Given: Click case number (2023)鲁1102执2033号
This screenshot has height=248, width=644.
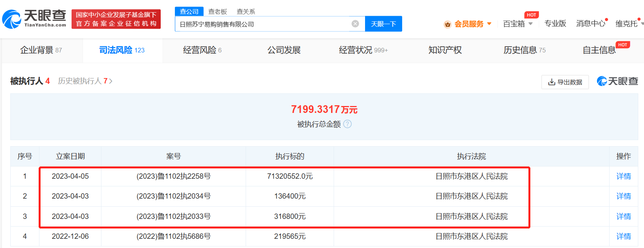Looking at the screenshot, I should tap(173, 217).
